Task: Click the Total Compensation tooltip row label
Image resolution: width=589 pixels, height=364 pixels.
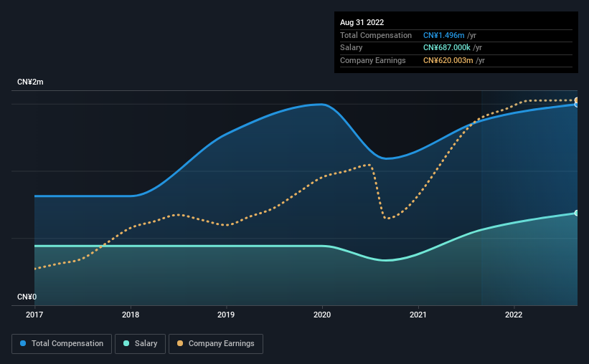Action: pyautogui.click(x=376, y=35)
